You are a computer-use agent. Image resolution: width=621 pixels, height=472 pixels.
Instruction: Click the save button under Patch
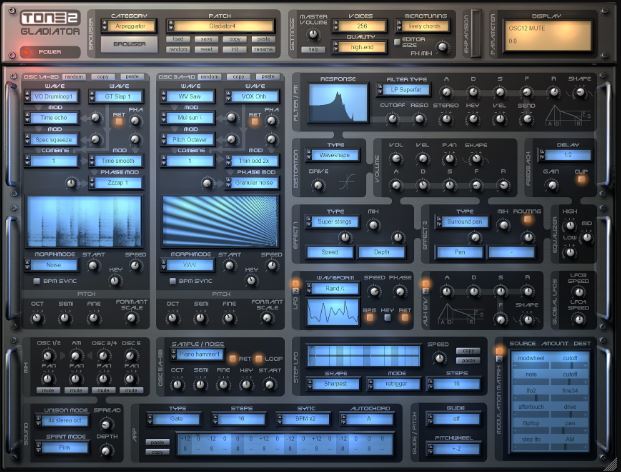pyautogui.click(x=206, y=39)
